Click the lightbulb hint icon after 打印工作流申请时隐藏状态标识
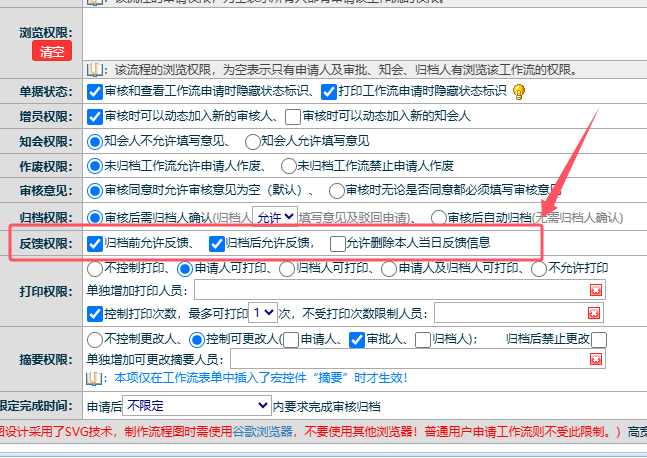The height and width of the screenshot is (458, 647). pyautogui.click(x=519, y=91)
